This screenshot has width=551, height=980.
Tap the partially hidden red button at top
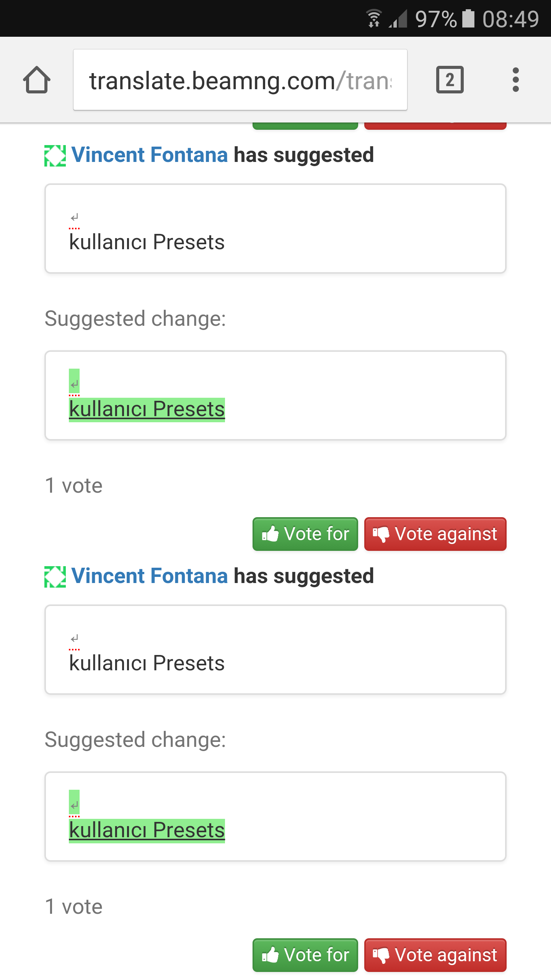click(x=435, y=126)
